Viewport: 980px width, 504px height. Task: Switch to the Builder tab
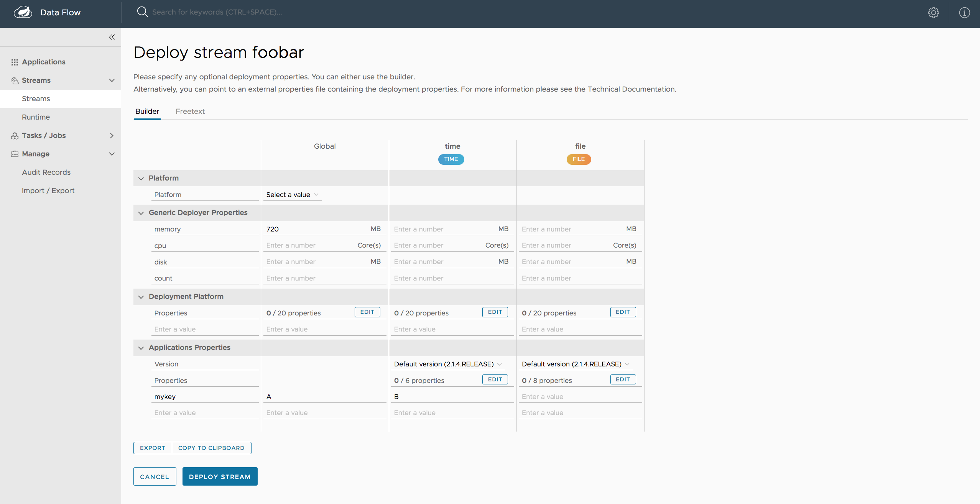[146, 110]
